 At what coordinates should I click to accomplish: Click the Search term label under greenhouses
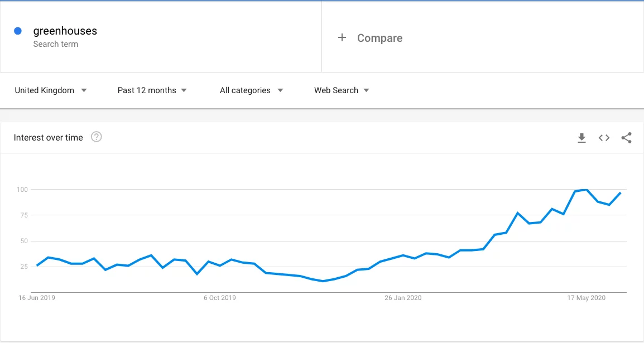coord(55,44)
